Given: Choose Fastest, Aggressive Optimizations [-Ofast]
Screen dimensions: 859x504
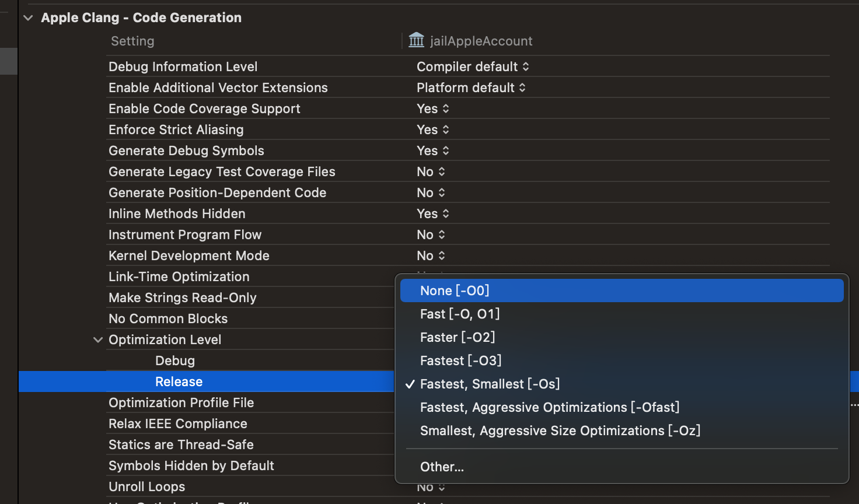Looking at the screenshot, I should click(622, 407).
